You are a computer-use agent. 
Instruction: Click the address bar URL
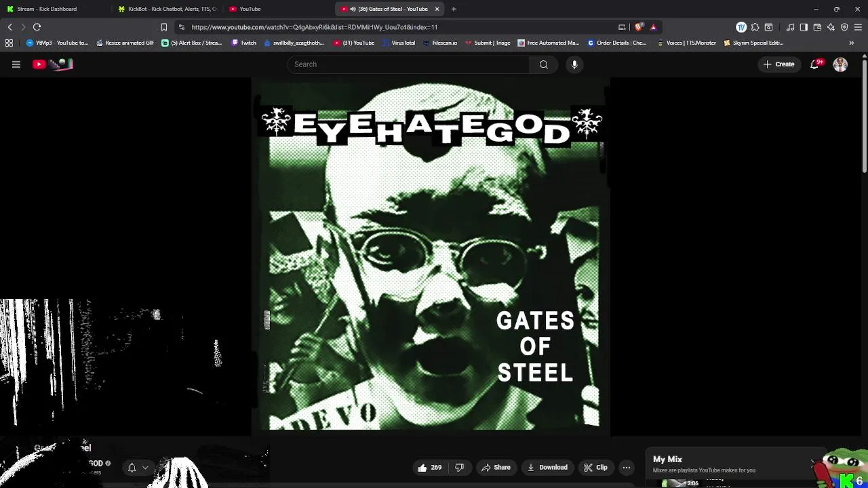point(314,27)
